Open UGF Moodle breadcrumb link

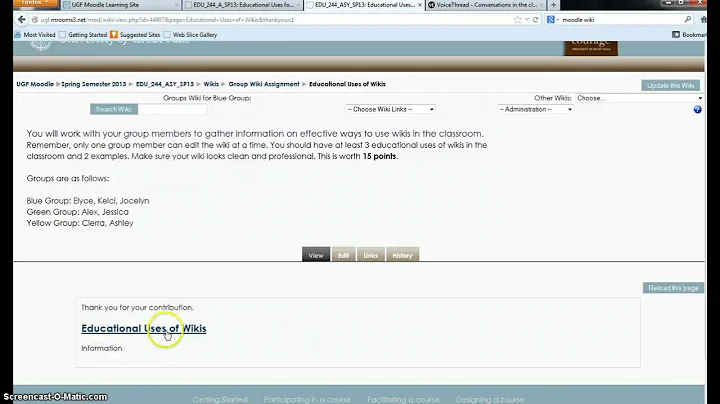35,84
